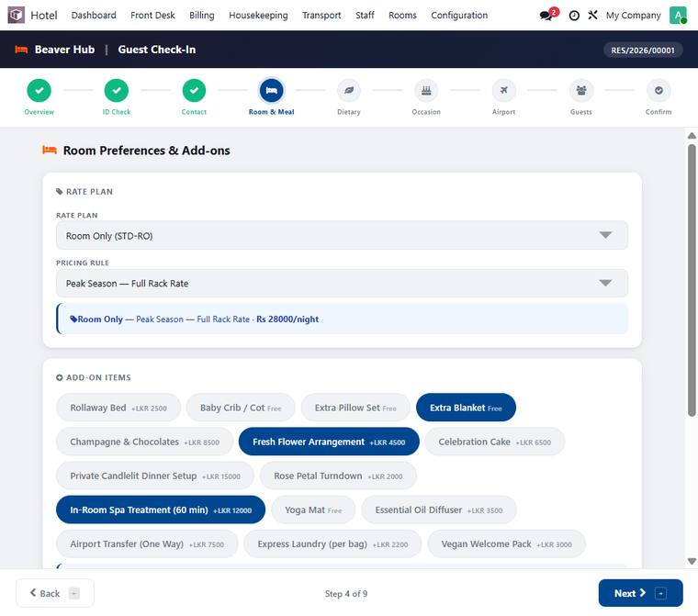Click the shortcut icon inside the Next button
The width and height of the screenshot is (698, 616).
[x=661, y=593]
